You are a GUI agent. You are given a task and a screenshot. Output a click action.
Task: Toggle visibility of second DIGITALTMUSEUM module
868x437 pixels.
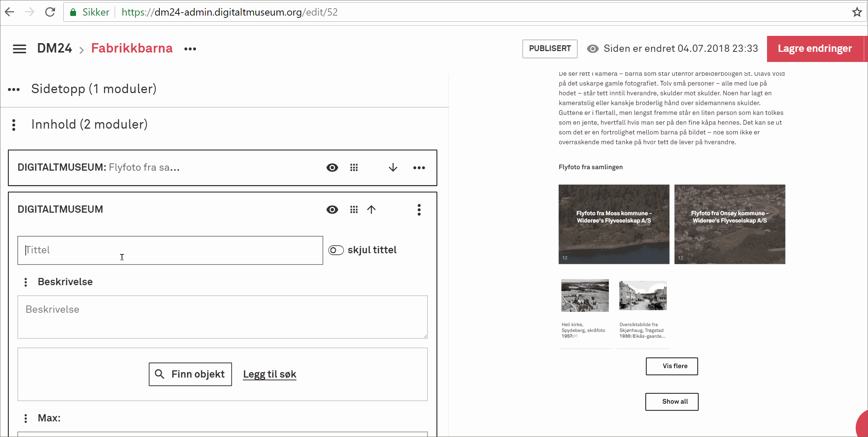[x=332, y=210]
